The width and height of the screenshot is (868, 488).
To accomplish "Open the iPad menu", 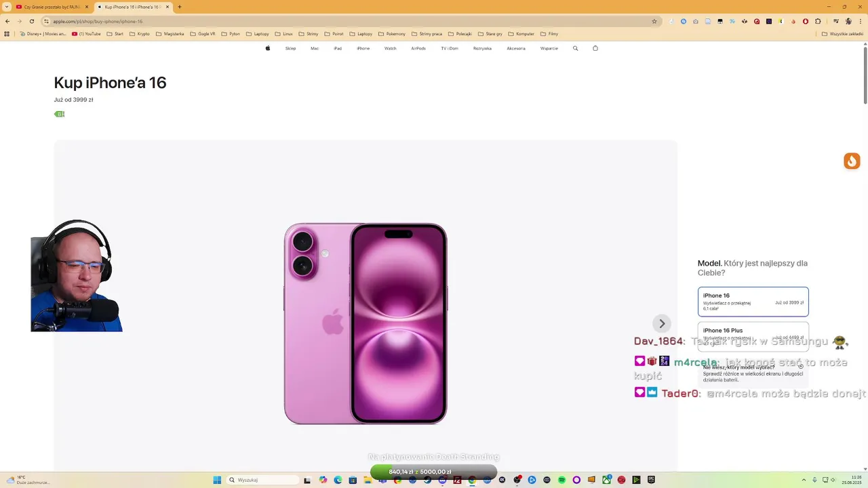I will (338, 48).
